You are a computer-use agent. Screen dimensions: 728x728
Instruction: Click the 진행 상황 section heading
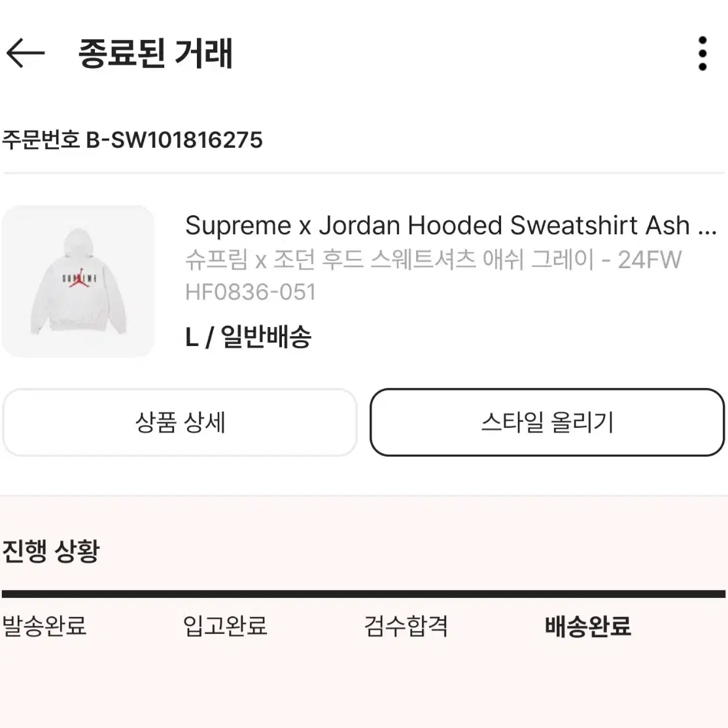pyautogui.click(x=51, y=551)
